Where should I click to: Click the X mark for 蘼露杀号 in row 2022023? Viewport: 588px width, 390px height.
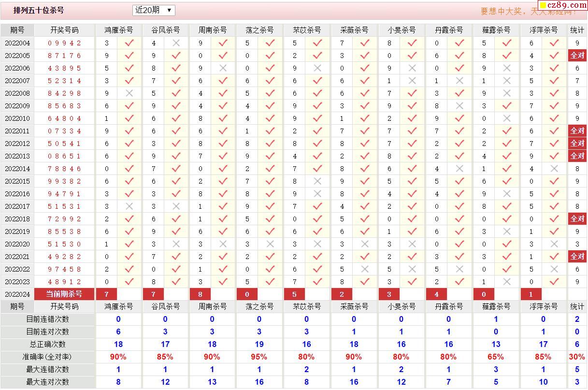point(507,282)
